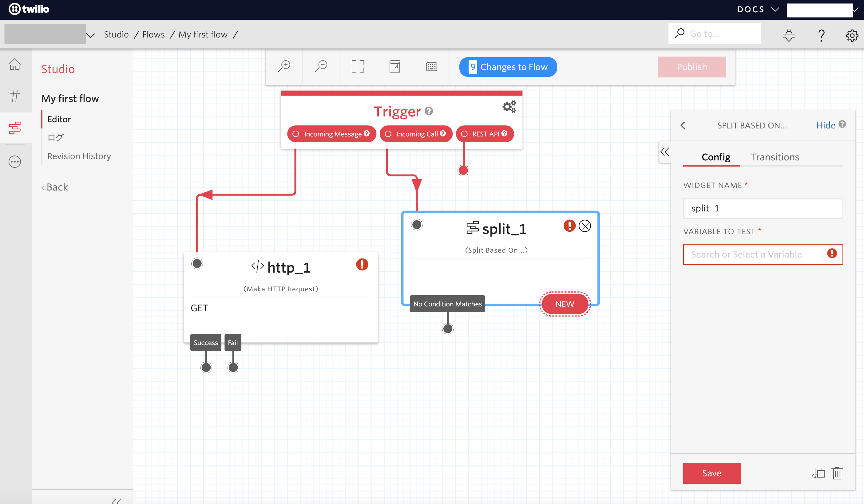Viewport: 864px width, 504px height.
Task: Delete split_1 using the trash icon
Action: 837,473
